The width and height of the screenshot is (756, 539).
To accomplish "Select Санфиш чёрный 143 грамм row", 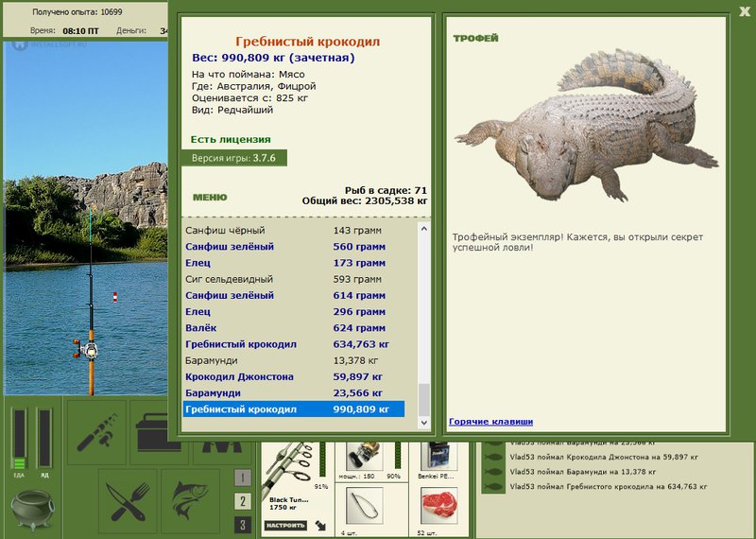I will (x=294, y=230).
